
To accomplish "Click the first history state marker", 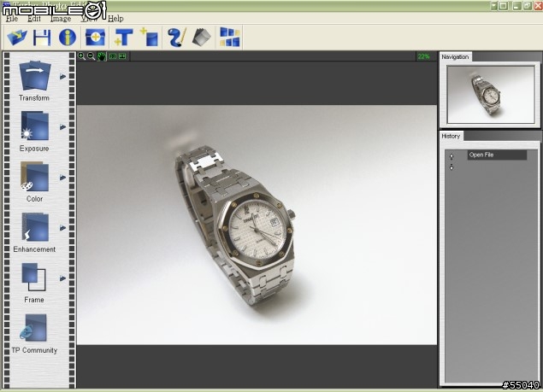I will [452, 156].
